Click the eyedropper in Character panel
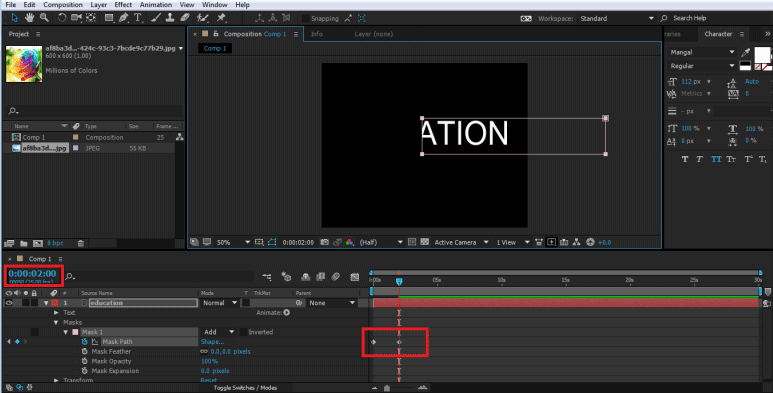The image size is (773, 393). click(745, 52)
